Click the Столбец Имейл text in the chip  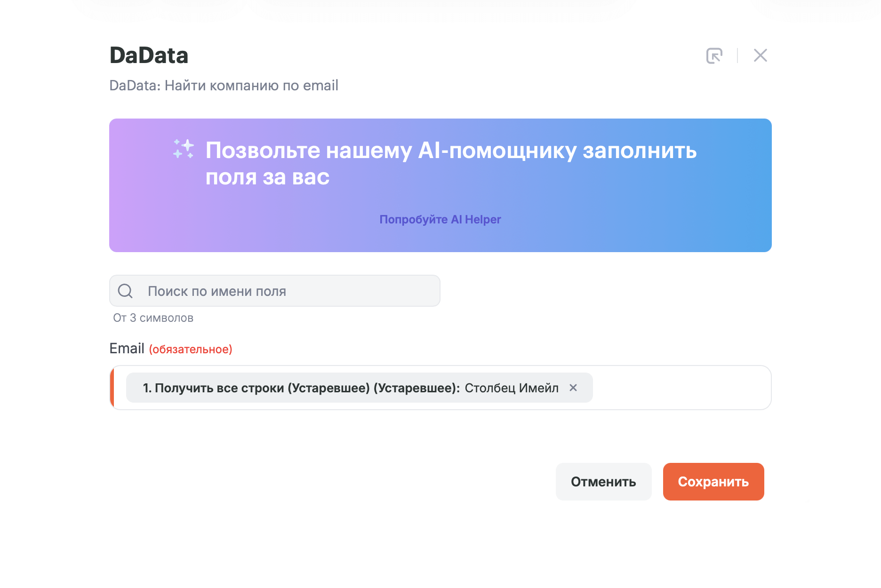(x=512, y=388)
